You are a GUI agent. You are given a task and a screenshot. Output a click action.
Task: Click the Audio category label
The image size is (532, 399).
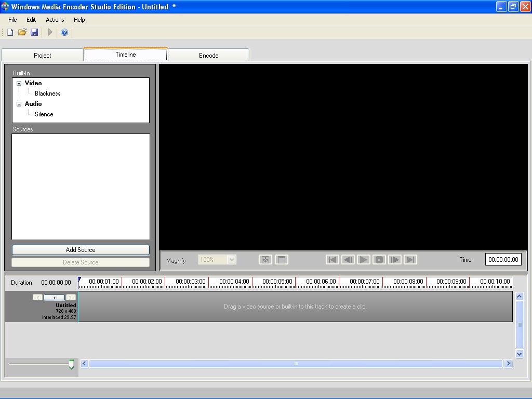click(x=33, y=104)
